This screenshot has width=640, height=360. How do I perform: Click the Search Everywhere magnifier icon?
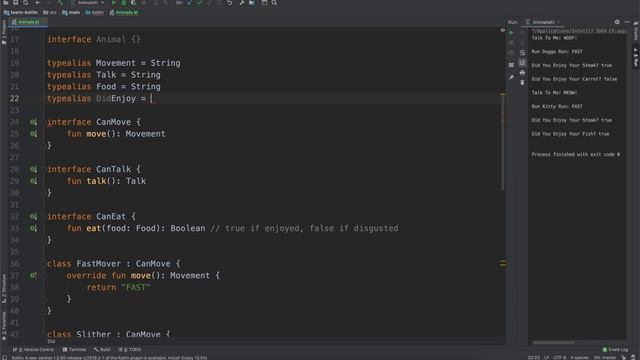tap(274, 2)
